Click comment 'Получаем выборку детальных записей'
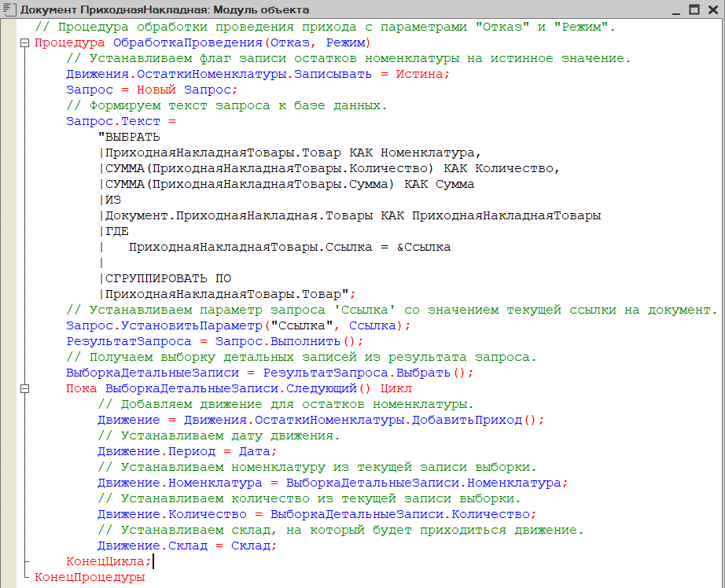This screenshot has height=588, width=725. pyautogui.click(x=301, y=358)
